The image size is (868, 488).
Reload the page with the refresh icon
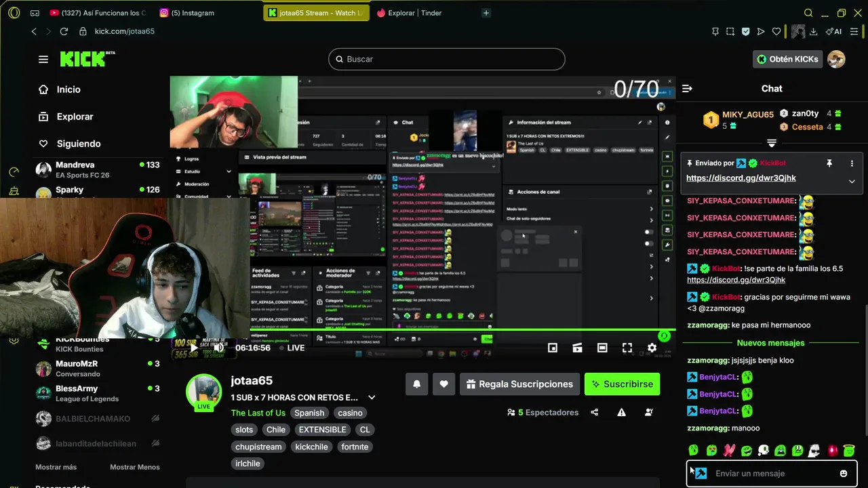(x=64, y=31)
